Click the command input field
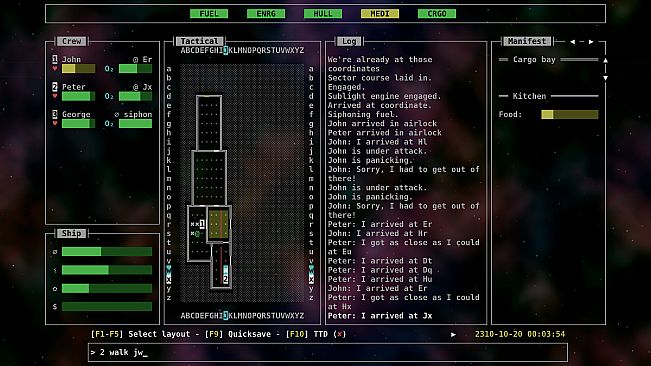651x366 pixels. (328, 352)
